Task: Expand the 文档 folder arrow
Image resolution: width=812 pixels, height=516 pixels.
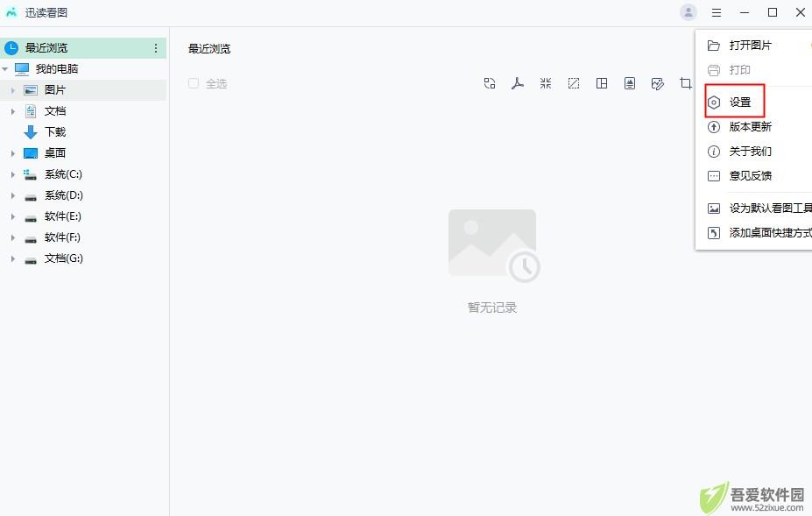Action: click(13, 111)
